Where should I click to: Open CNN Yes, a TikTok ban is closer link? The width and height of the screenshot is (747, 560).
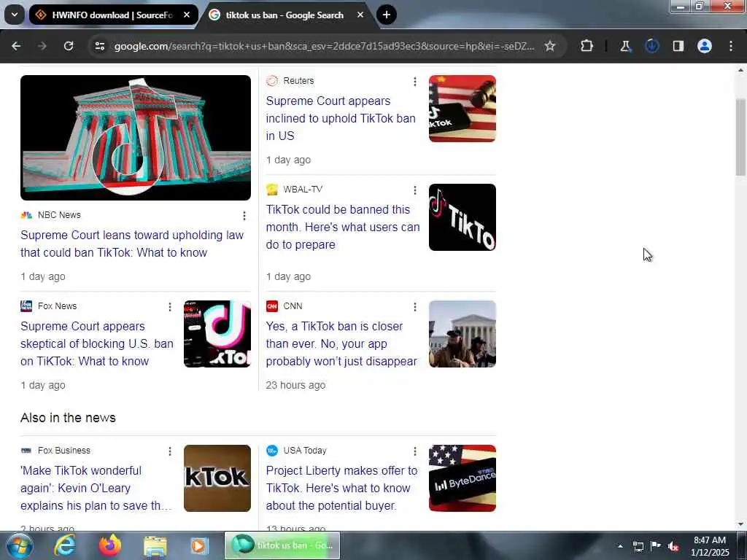341,343
